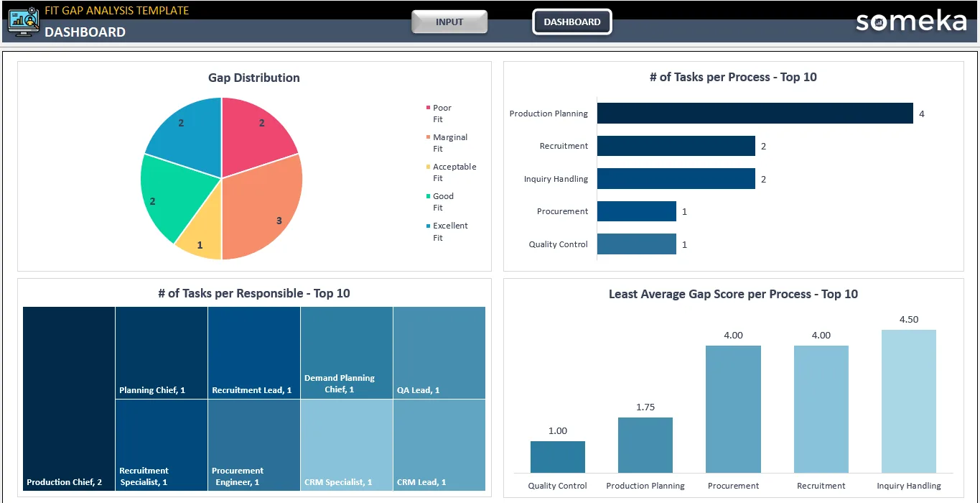The image size is (980, 503).
Task: Click the Fit Gap Analysis template logo icon
Action: click(x=23, y=22)
